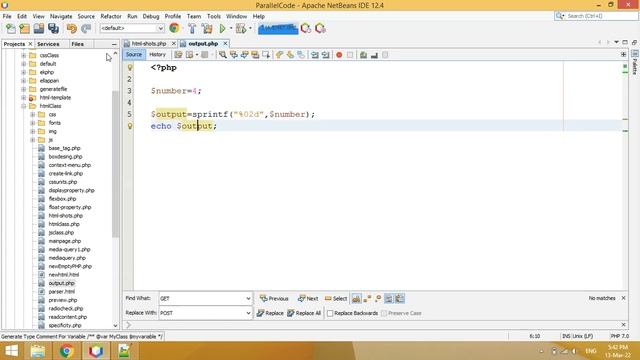Image resolution: width=640 pixels, height=360 pixels.
Task: Switch to the Services tab
Action: [x=48, y=44]
